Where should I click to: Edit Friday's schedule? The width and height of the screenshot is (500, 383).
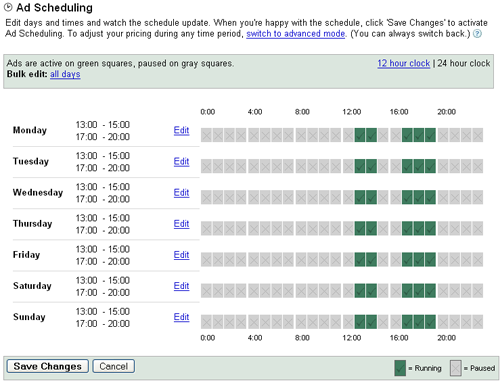click(x=181, y=255)
